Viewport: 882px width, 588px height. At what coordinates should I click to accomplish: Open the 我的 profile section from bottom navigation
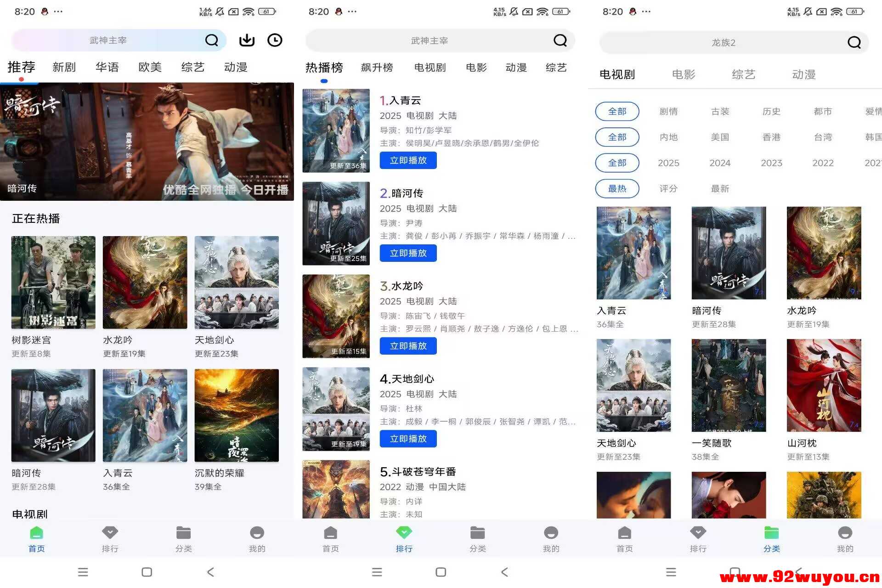point(256,538)
